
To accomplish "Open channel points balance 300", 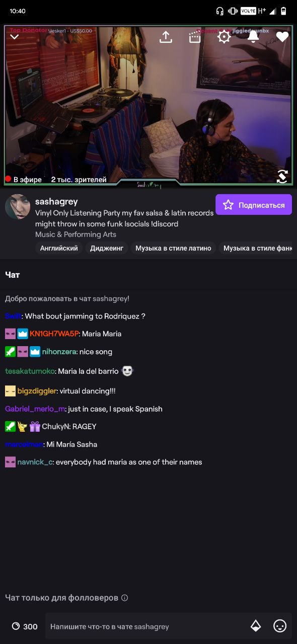I will click(25, 626).
